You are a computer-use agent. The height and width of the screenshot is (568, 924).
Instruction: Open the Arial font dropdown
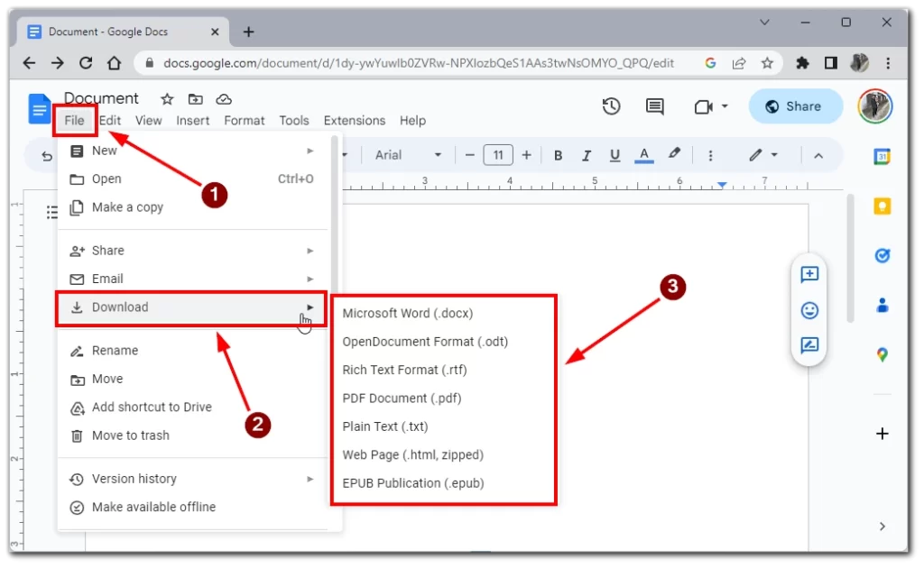pos(409,155)
